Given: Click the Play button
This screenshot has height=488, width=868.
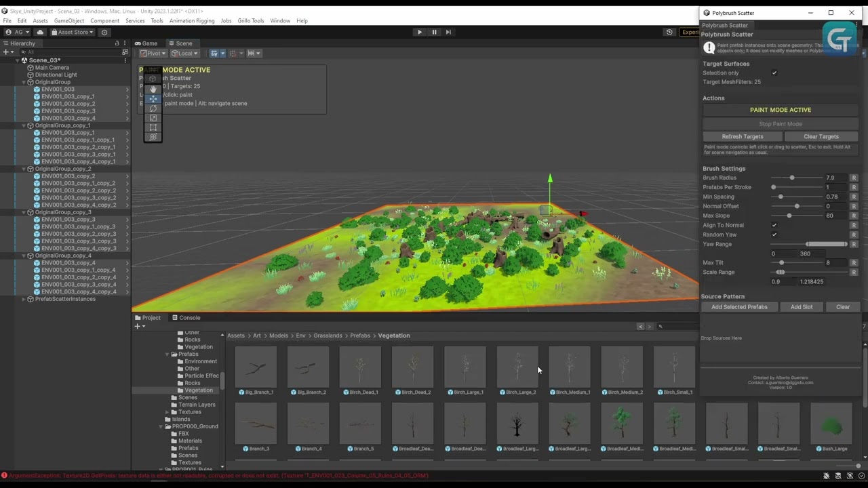Looking at the screenshot, I should pos(419,32).
